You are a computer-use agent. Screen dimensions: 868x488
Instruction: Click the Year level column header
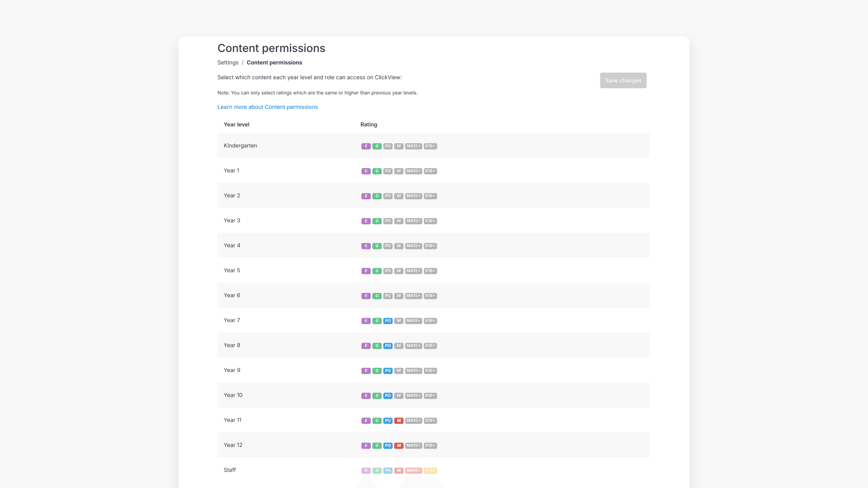click(236, 124)
